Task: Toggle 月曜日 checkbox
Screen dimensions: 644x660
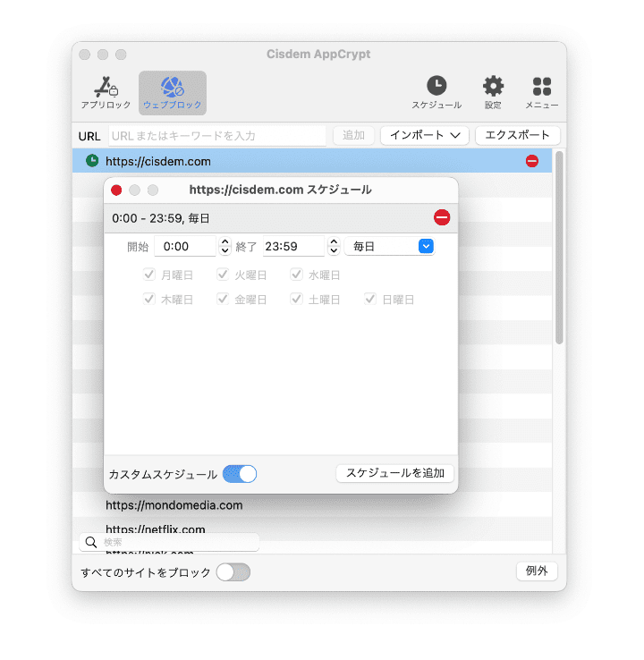Action: 149,275
